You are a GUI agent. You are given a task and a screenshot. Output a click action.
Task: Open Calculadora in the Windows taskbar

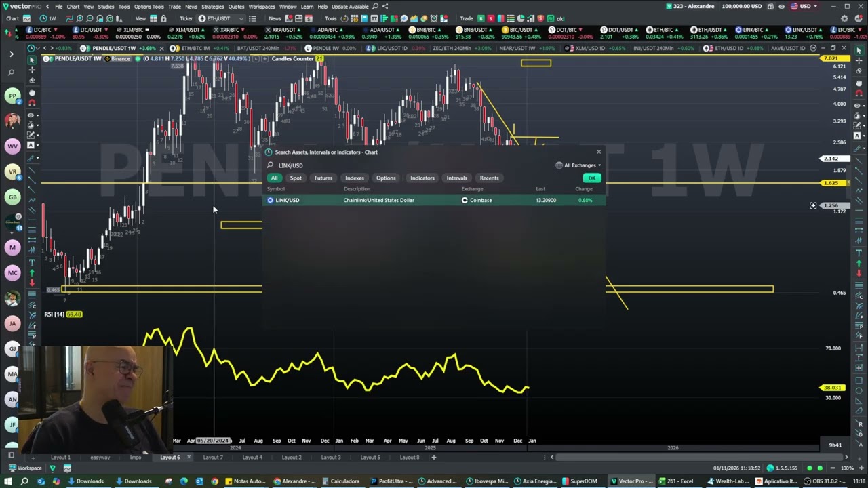[x=340, y=481]
